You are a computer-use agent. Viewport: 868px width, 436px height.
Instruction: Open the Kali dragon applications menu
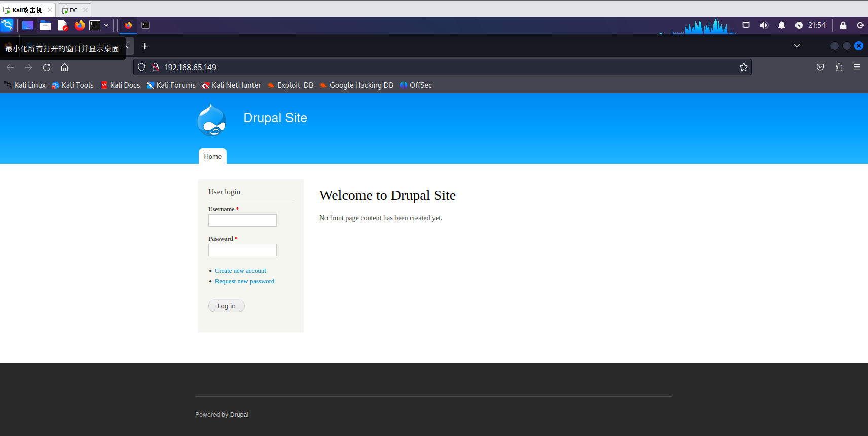click(x=7, y=25)
